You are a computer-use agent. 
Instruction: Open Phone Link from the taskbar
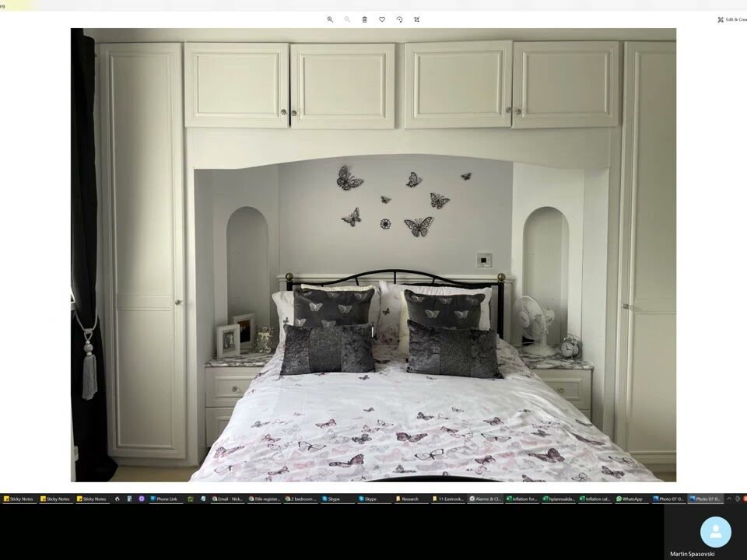click(163, 499)
